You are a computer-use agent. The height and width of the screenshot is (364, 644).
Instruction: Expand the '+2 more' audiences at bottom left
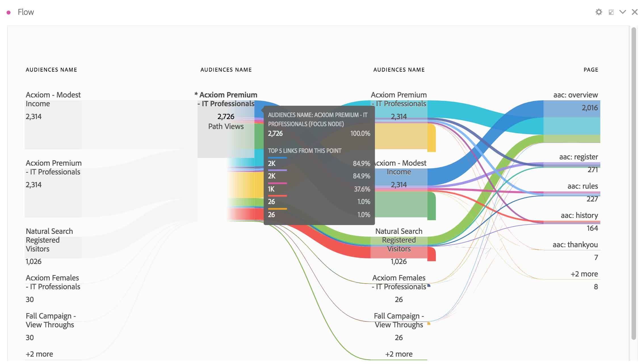coord(39,353)
